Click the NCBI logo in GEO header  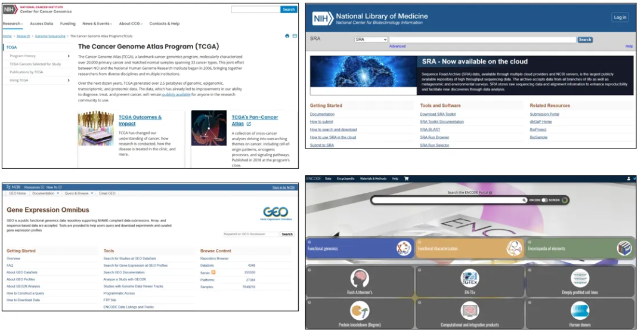click(14, 187)
